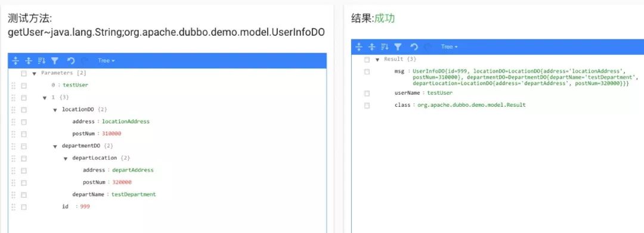Image resolution: width=644 pixels, height=233 pixels.
Task: Expand all fields in the Result editor toolbar
Action: 359,46
